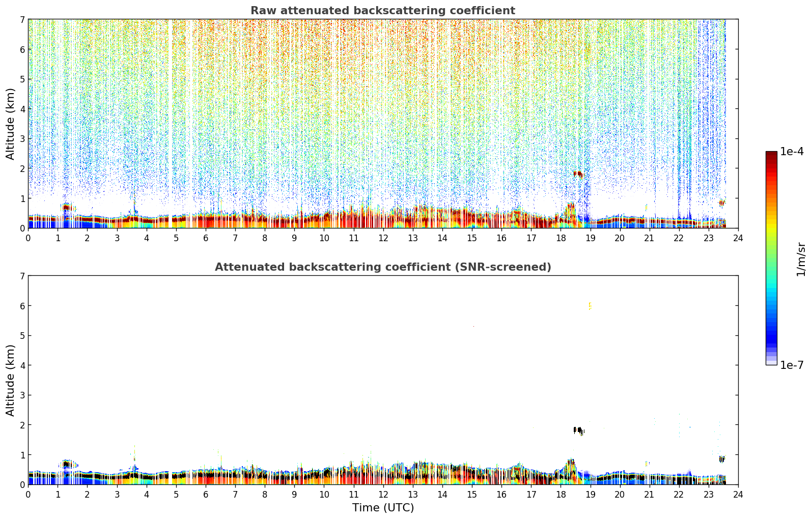Click the '1/m/sr' colorbar unit label

(x=801, y=258)
